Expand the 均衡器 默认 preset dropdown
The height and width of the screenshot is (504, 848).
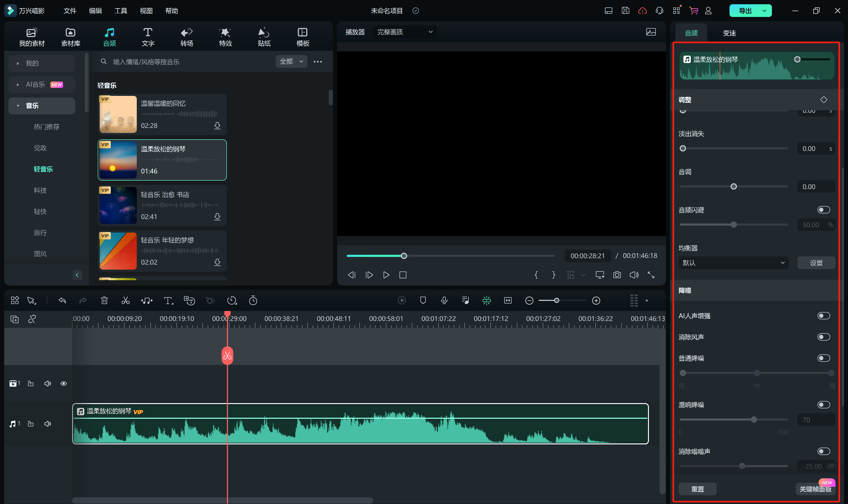[x=733, y=262]
